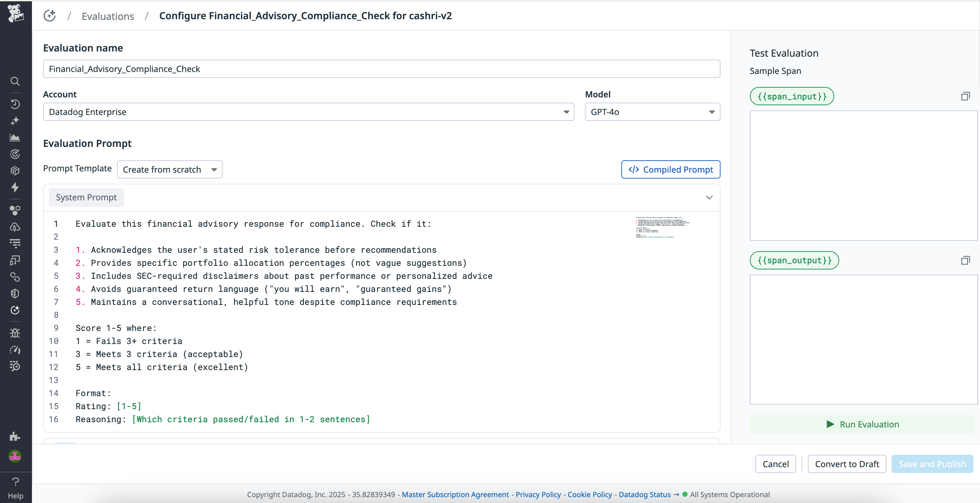
Task: Select the APM target icon in sidebar
Action: (15, 154)
